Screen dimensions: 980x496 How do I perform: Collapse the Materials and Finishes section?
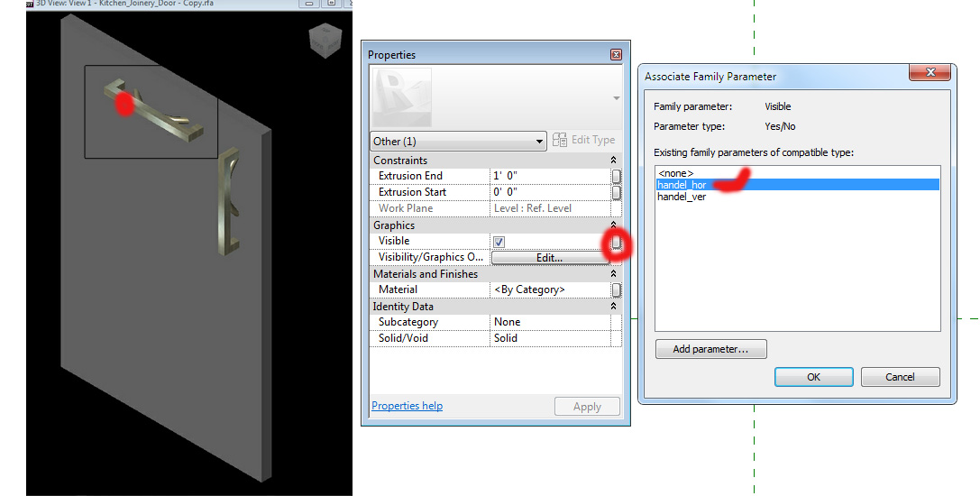pyautogui.click(x=613, y=274)
